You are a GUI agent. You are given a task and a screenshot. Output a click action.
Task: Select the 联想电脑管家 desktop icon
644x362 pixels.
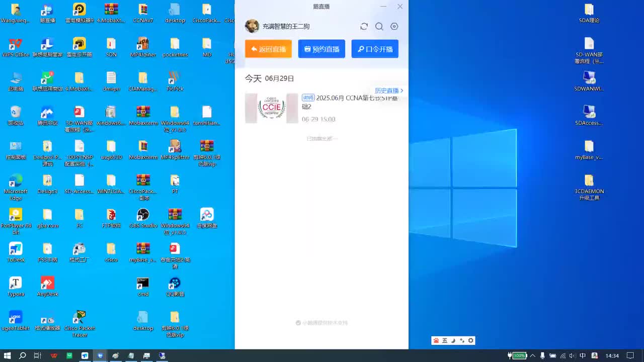47,47
